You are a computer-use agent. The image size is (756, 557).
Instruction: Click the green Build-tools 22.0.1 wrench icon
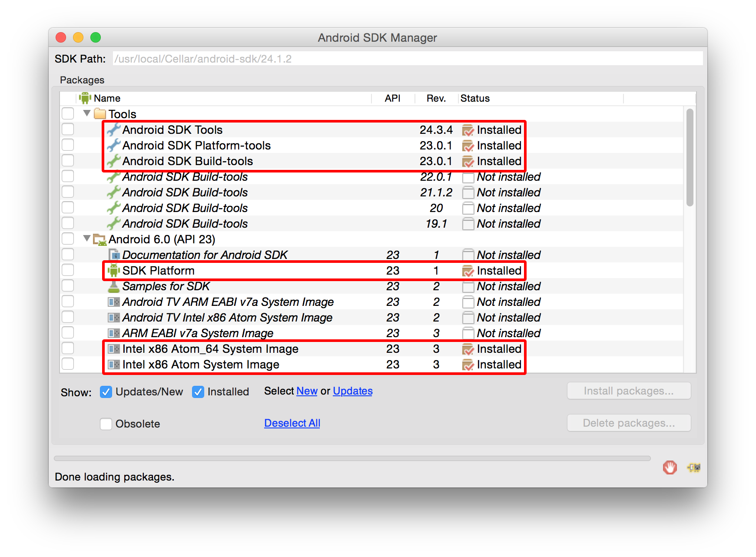pyautogui.click(x=114, y=177)
